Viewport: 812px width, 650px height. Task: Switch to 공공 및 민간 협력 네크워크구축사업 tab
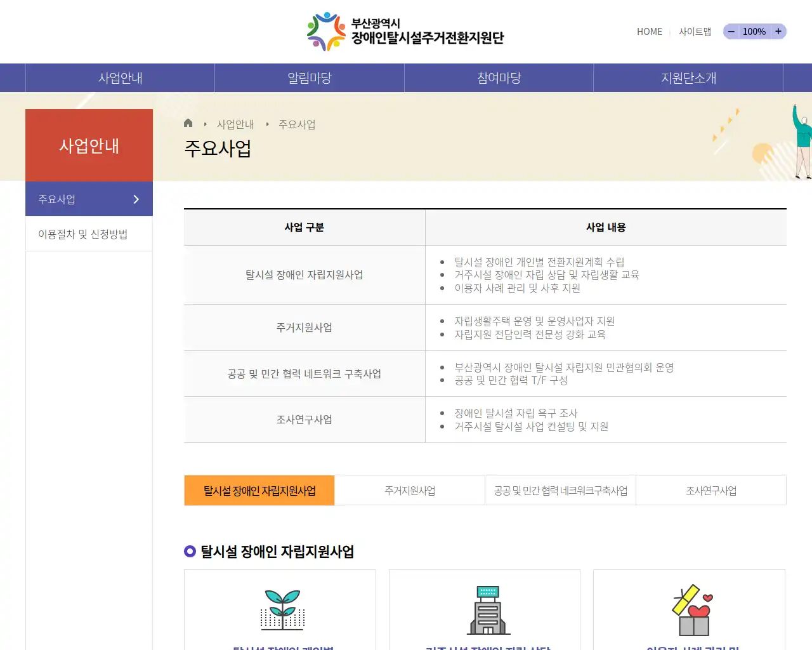tap(561, 491)
